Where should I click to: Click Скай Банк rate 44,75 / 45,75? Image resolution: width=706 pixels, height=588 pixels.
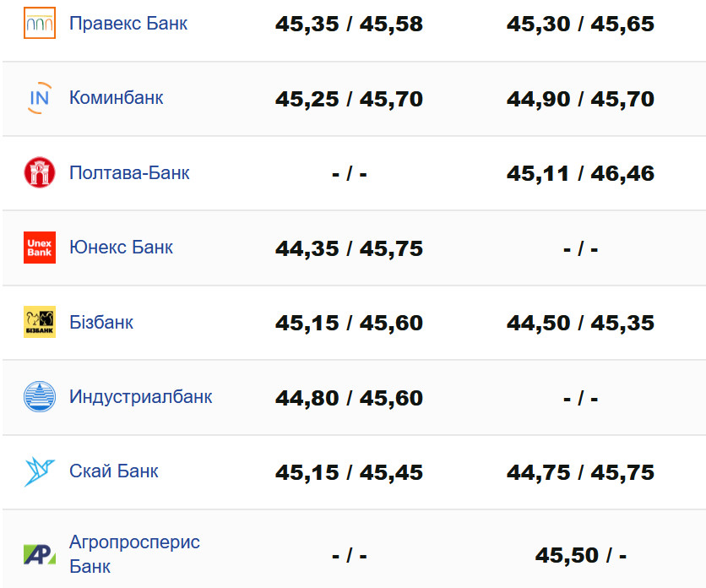click(580, 472)
